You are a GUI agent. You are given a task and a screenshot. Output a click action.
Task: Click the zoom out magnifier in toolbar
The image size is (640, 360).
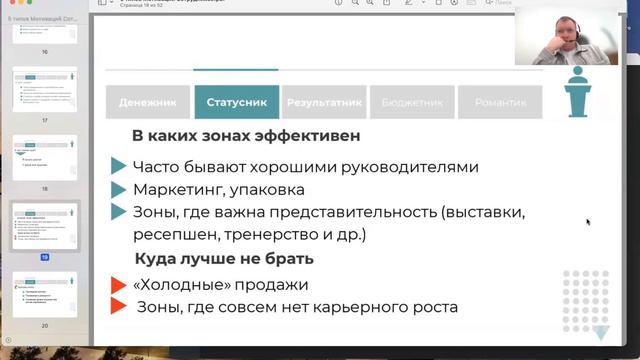[356, 2]
